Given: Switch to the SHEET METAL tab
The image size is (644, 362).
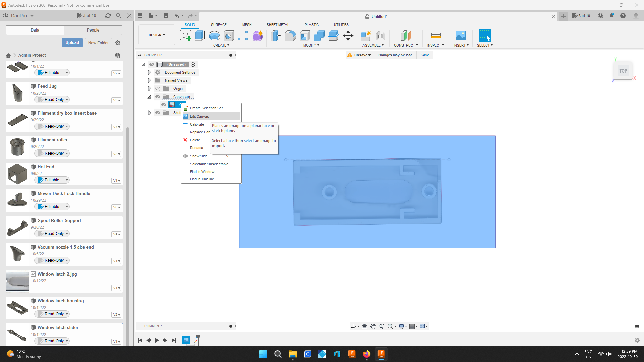Looking at the screenshot, I should pos(278,24).
